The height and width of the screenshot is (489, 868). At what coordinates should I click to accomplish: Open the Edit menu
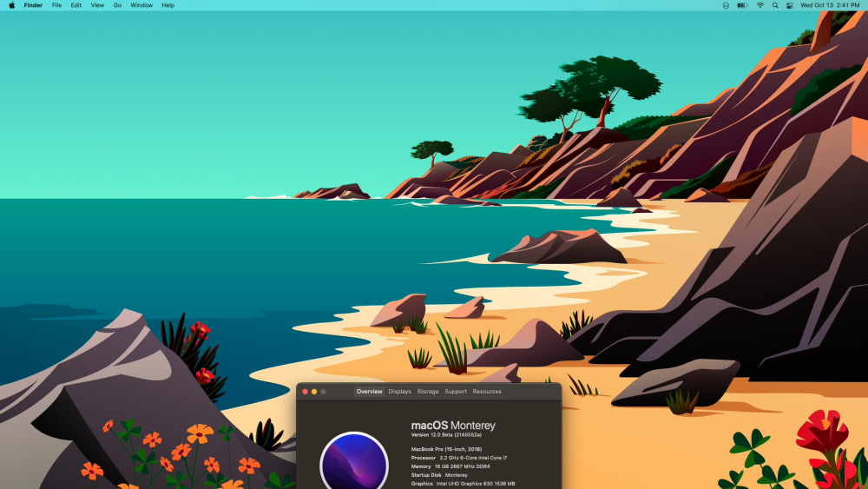(x=76, y=5)
